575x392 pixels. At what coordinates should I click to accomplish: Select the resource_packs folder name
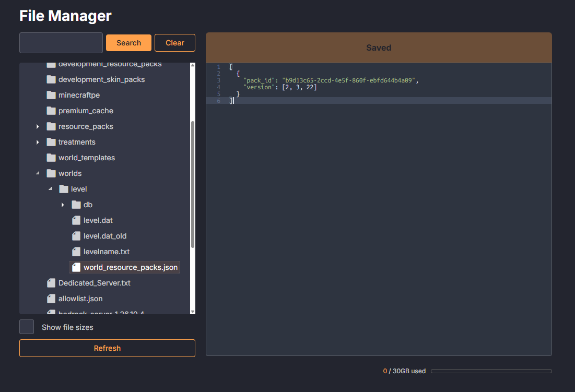pyautogui.click(x=86, y=126)
